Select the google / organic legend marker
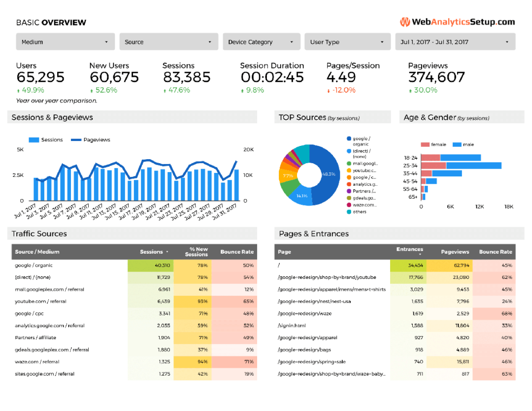This screenshot has height=411, width=532. click(x=348, y=138)
